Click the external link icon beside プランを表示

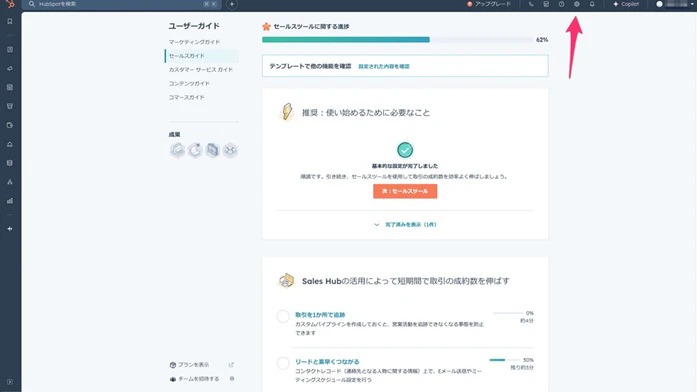231,365
